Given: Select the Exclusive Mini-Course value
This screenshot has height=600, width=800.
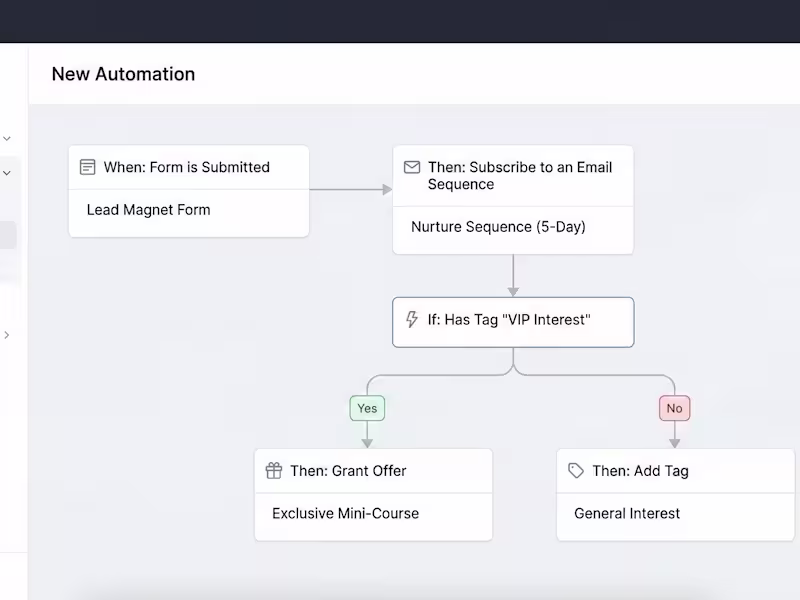Looking at the screenshot, I should [345, 513].
